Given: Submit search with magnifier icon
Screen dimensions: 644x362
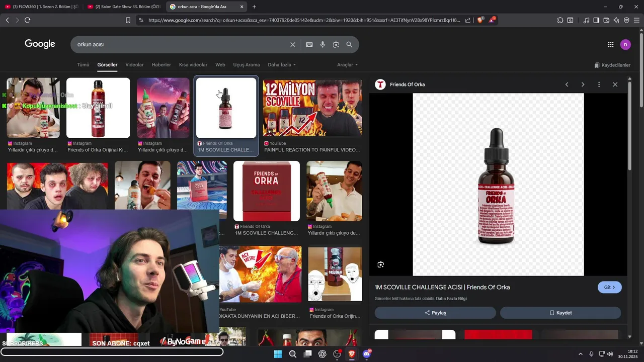Looking at the screenshot, I should coord(349,45).
